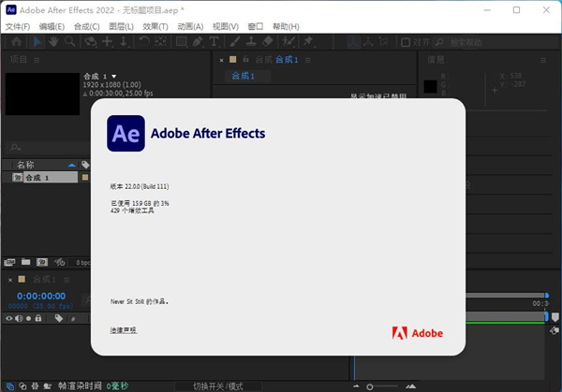Viewport: 562px width, 392px height.
Task: Open the 信息 panel menu
Action: [x=543, y=60]
